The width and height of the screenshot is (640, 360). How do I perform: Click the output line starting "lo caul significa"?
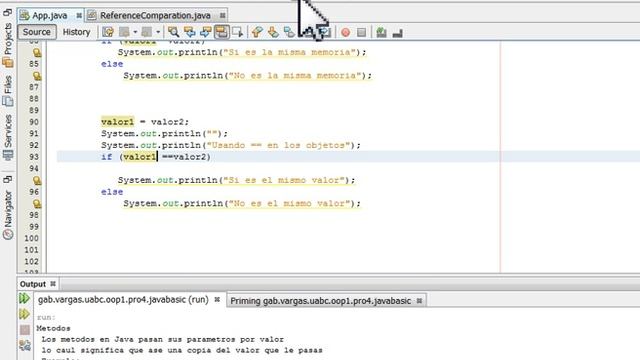[182, 350]
